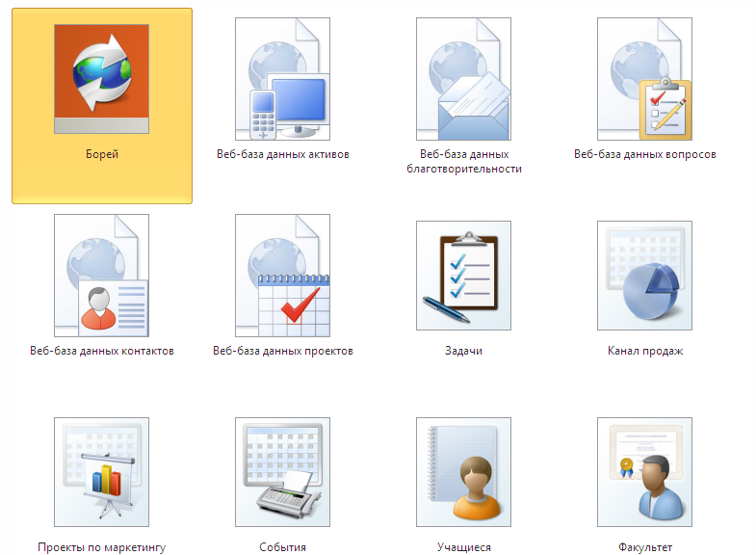The width and height of the screenshot is (756, 555).
Task: Click the События label
Action: [282, 547]
